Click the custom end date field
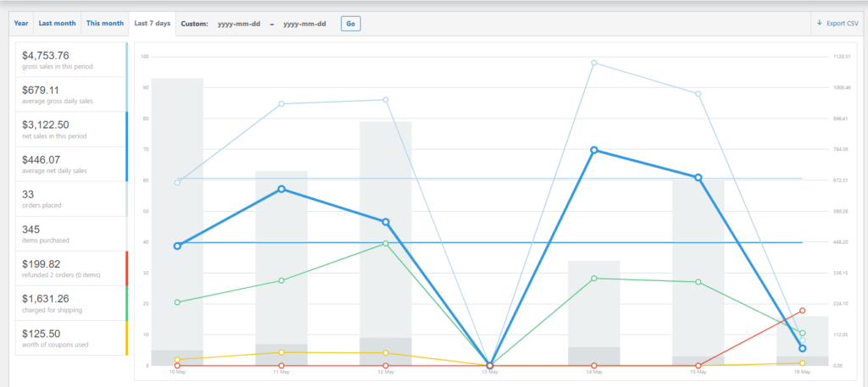Image resolution: width=868 pixels, height=387 pixels. click(x=304, y=24)
